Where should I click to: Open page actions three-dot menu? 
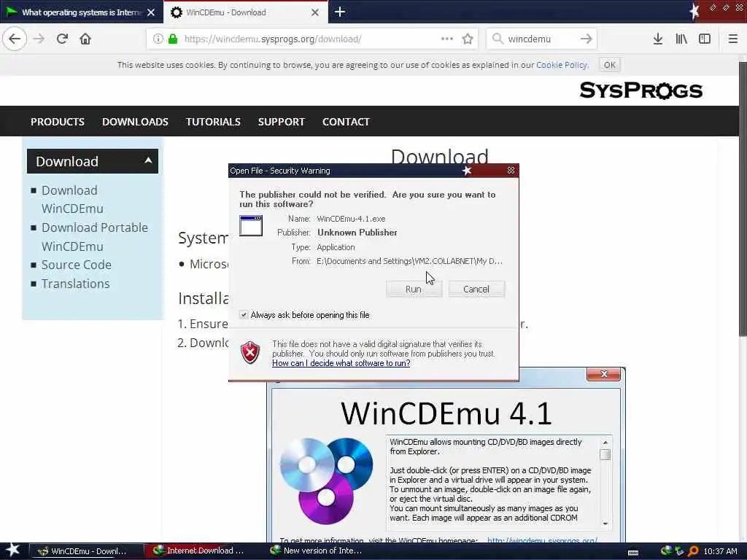[447, 39]
